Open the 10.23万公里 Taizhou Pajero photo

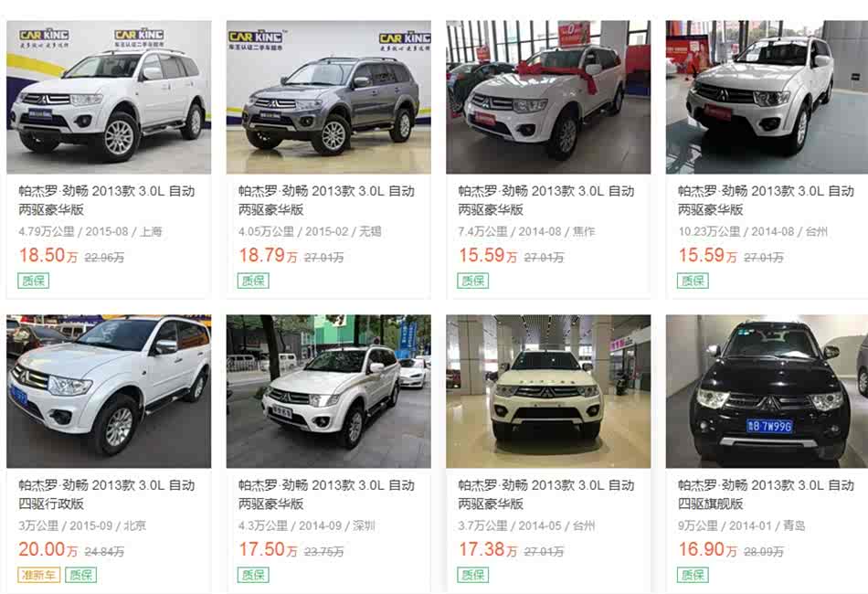[767, 97]
